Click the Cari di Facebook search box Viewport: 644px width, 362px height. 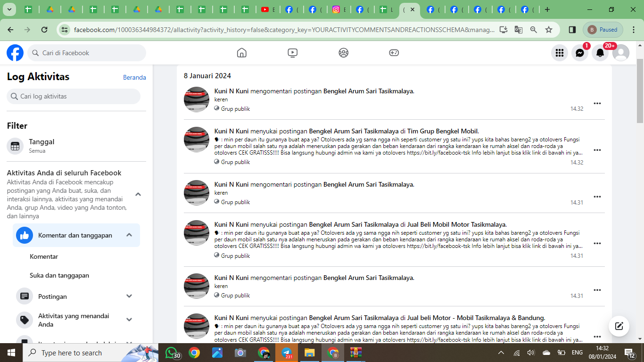[87, 53]
